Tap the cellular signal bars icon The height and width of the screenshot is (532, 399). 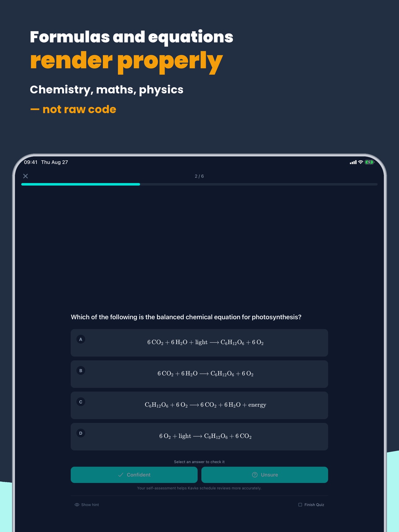click(353, 162)
